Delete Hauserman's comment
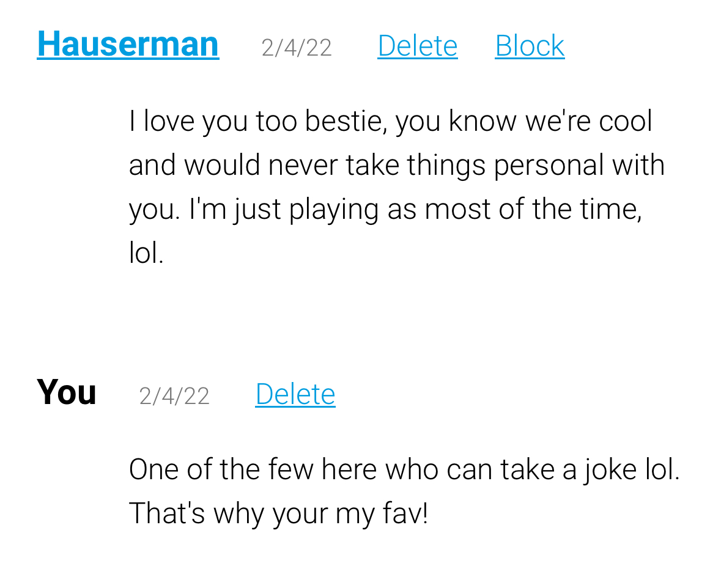 pyautogui.click(x=418, y=46)
